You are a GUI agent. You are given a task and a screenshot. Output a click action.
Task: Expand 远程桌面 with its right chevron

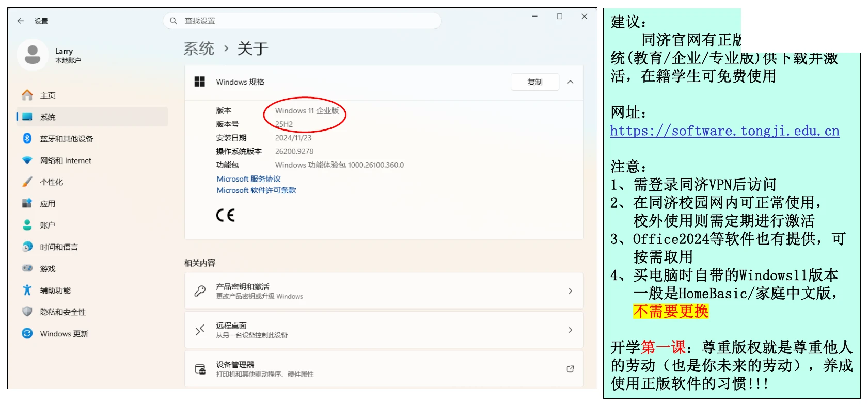tap(571, 330)
